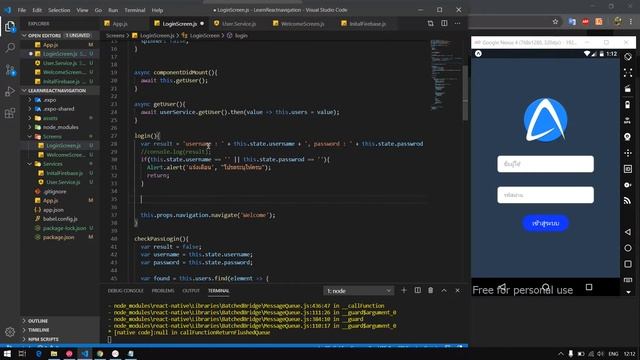The image size is (640, 360).
Task: Open the Search view in activity bar
Action: 10,48
